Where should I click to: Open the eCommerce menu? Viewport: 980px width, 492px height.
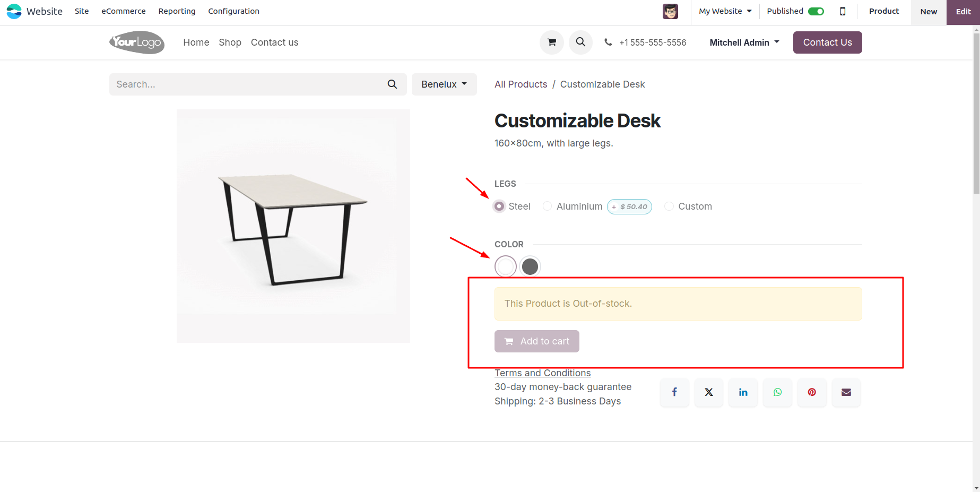(x=124, y=11)
